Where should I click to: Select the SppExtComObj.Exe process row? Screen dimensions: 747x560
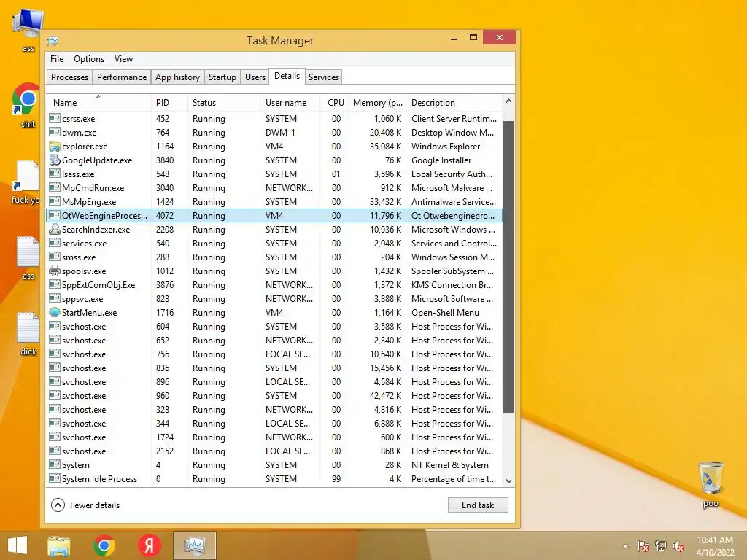pyautogui.click(x=274, y=285)
